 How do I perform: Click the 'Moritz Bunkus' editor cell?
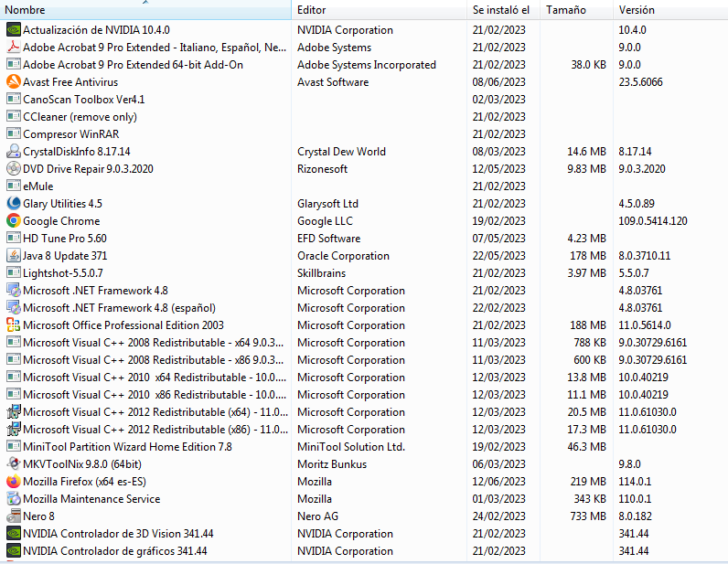pyautogui.click(x=332, y=464)
